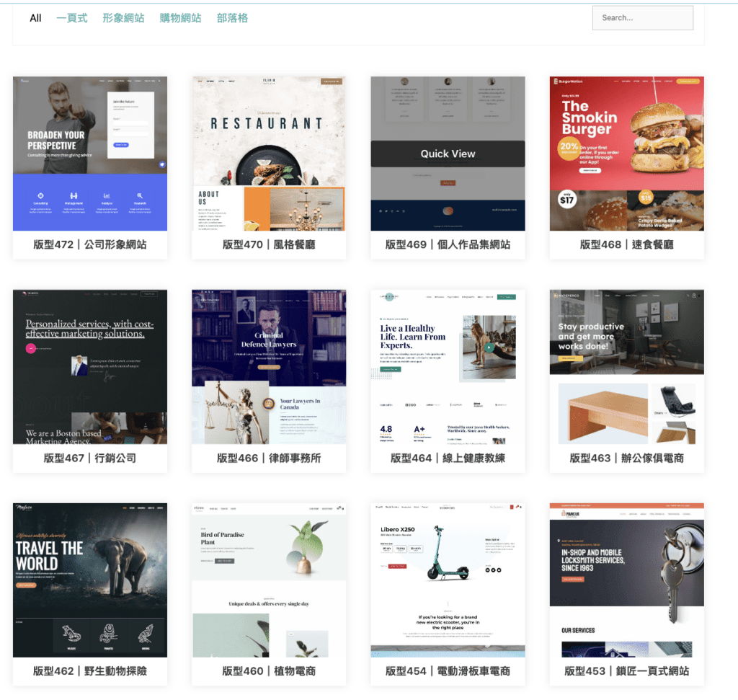Screen dimensions: 738x700
Task: Click the Search input field
Action: coord(642,18)
